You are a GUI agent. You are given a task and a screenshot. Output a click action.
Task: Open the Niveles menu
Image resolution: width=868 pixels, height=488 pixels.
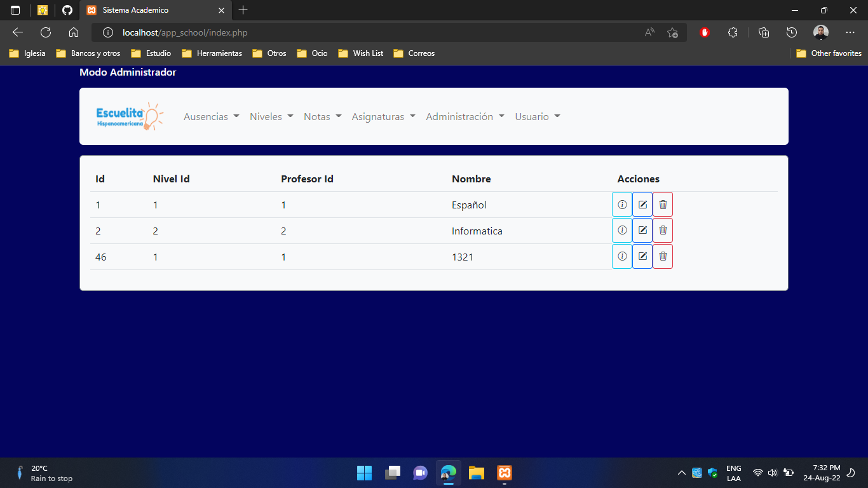(271, 116)
